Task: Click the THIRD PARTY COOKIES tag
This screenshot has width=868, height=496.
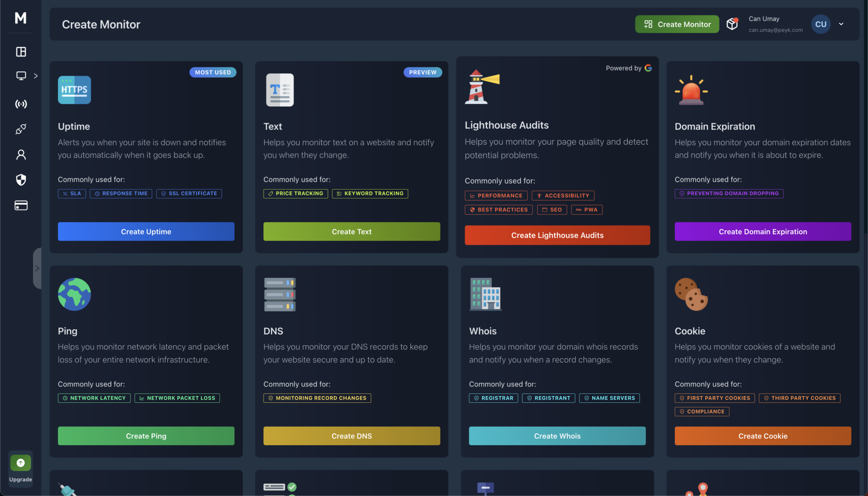Action: (x=800, y=398)
